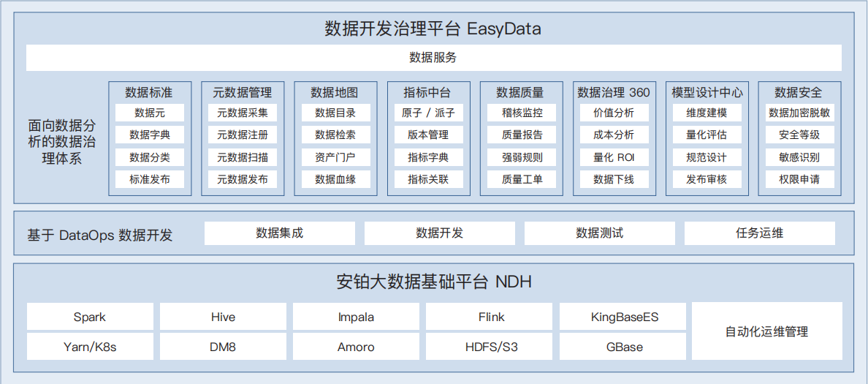Click the 量化 ROI item
The height and width of the screenshot is (384, 868).
(x=614, y=157)
